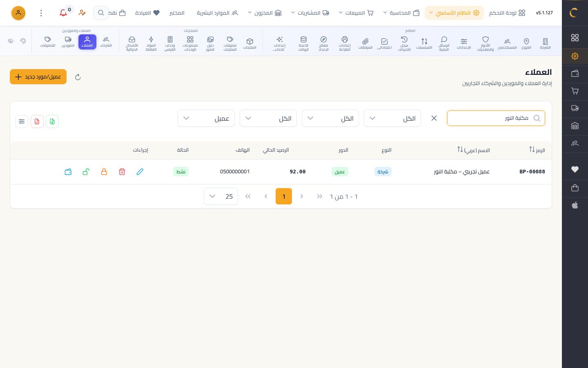Open المستخدمين (Users) ribbon item
The width and height of the screenshot is (588, 368).
pos(507,43)
